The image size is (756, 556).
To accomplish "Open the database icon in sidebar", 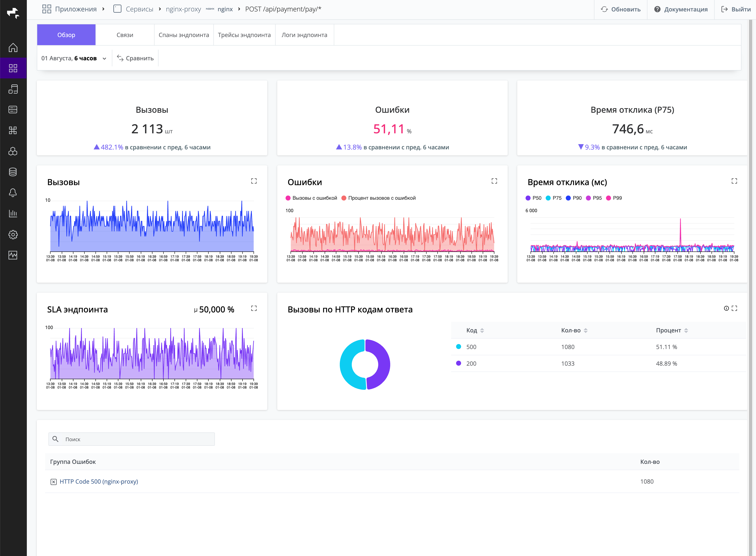I will click(x=13, y=172).
